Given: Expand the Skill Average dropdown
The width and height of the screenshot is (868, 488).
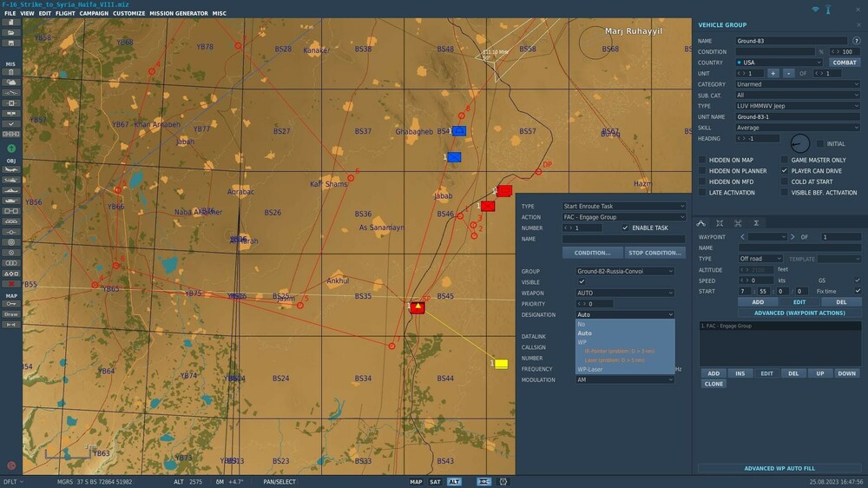Looking at the screenshot, I should click(798, 128).
